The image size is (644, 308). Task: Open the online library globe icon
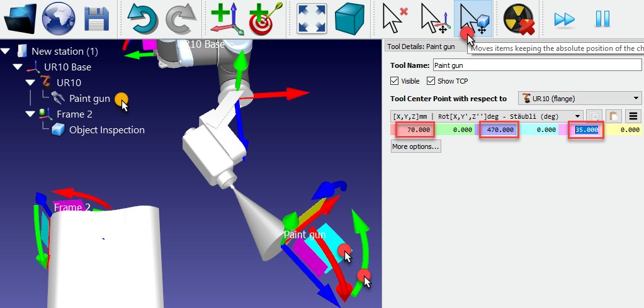tap(59, 19)
